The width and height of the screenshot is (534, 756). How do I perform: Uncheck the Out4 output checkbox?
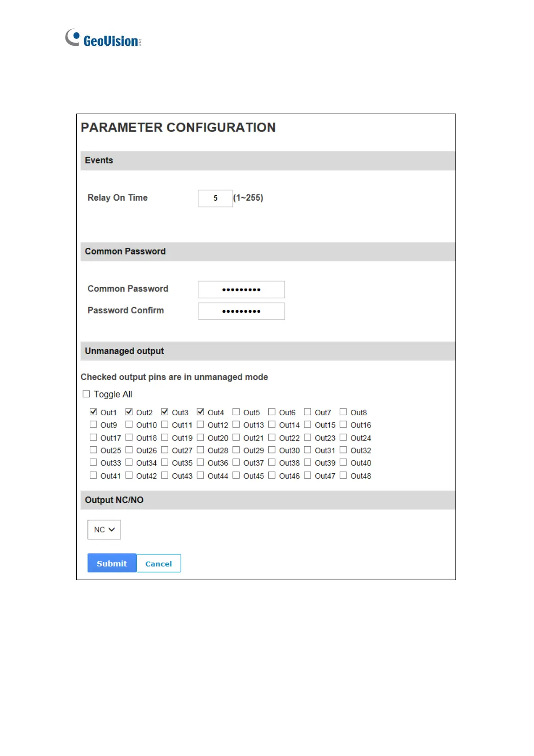pos(201,412)
